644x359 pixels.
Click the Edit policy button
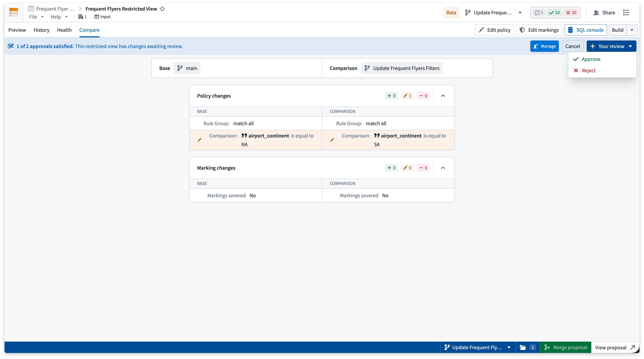click(x=494, y=30)
